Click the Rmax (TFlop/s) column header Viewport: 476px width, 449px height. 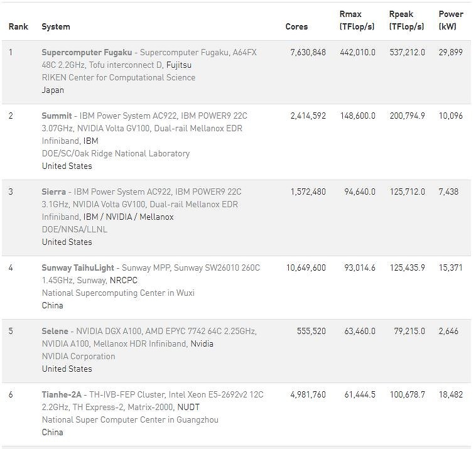pyautogui.click(x=357, y=21)
